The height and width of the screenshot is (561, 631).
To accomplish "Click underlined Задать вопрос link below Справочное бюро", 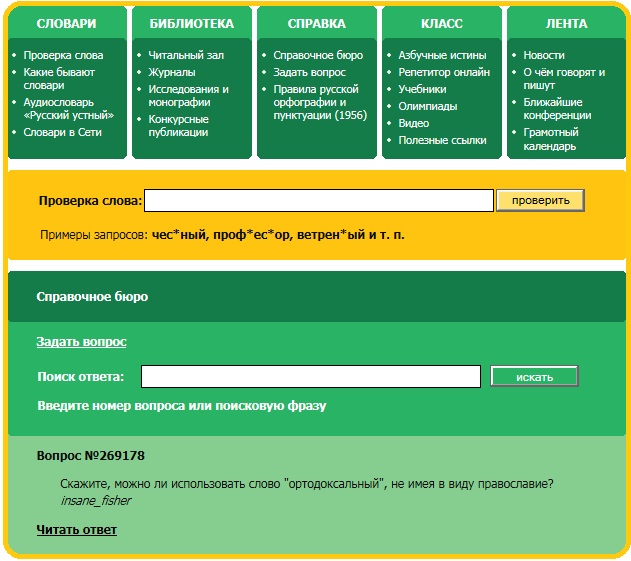I will click(x=81, y=342).
